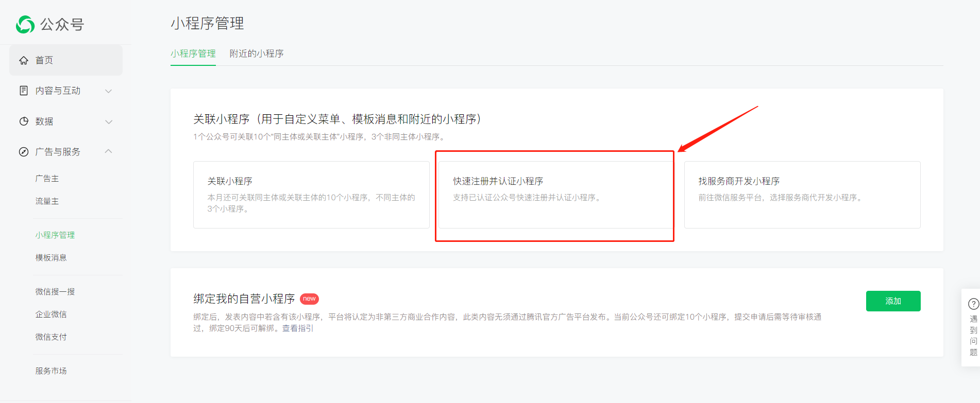
Task: Click the home icon beside 首页
Action: coord(24,60)
